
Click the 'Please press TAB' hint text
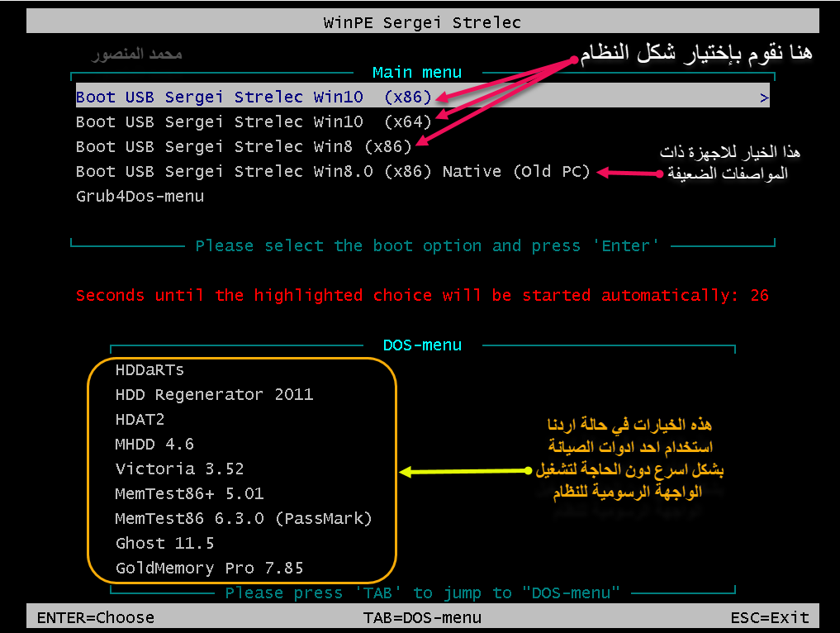pyautogui.click(x=422, y=593)
